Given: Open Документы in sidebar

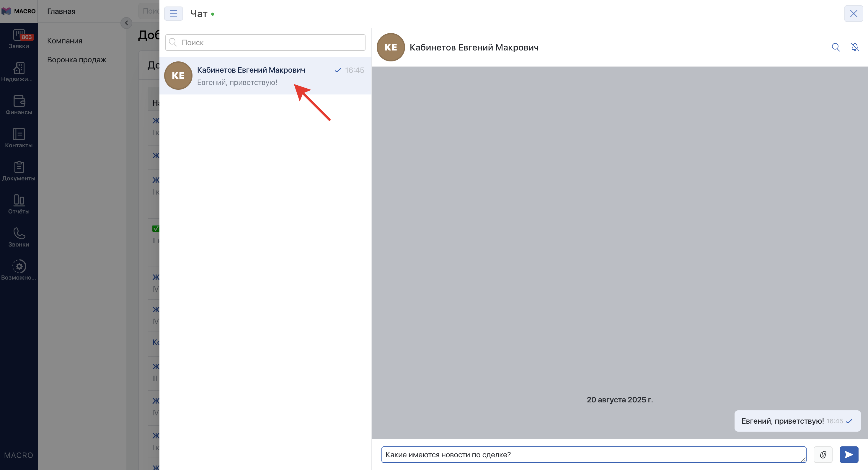Looking at the screenshot, I should point(19,171).
